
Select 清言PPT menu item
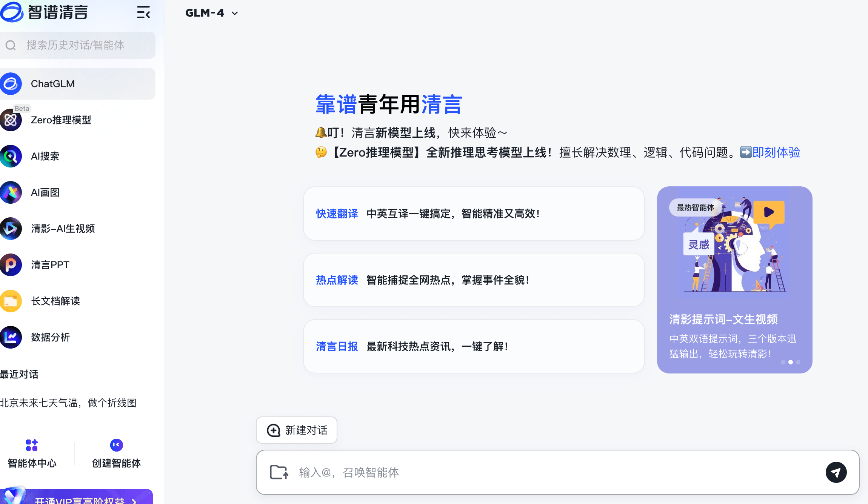tap(78, 265)
